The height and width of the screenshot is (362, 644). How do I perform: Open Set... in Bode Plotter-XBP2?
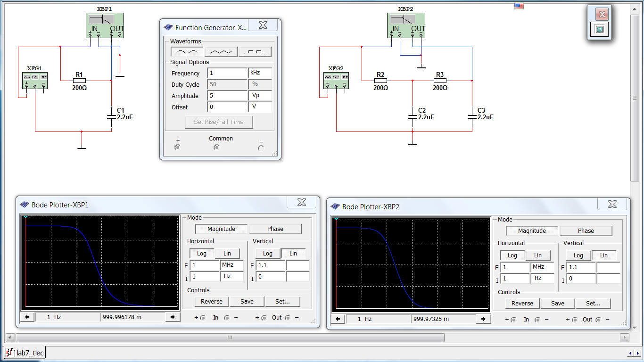tap(593, 304)
